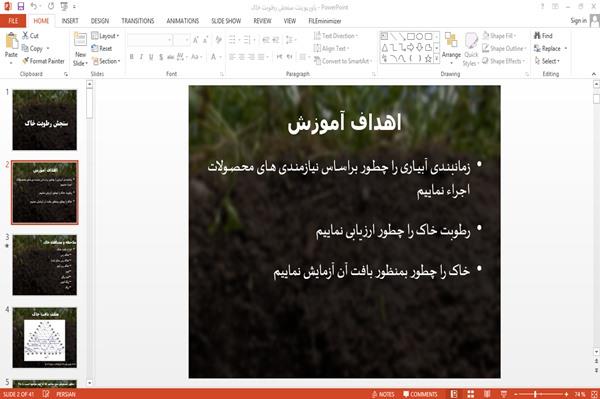
Task: Click the Paste clipboard icon
Action: 11,41
